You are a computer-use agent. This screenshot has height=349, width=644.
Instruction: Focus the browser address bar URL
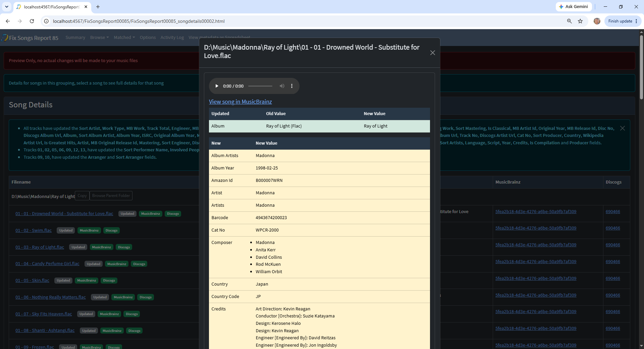pos(139,21)
